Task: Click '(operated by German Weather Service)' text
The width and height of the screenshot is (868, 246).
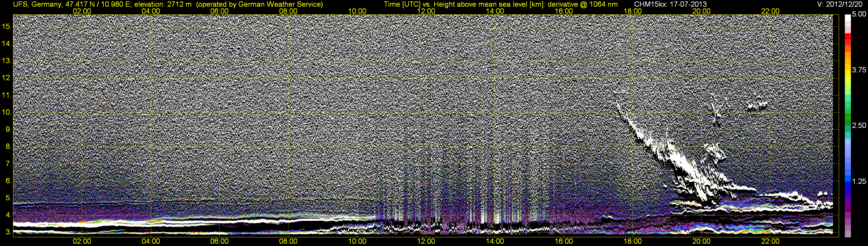Action: [x=260, y=4]
